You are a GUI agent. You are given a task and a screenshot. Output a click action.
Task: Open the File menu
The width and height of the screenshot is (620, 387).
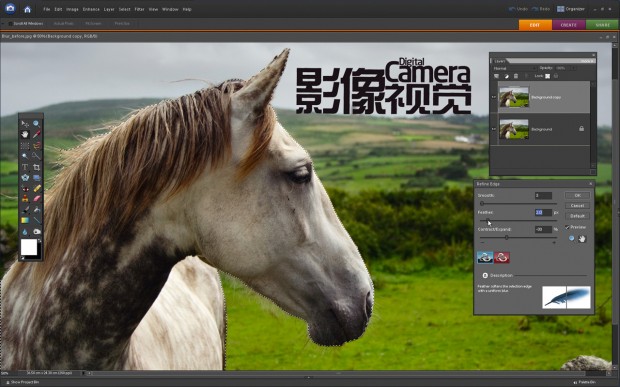47,9
